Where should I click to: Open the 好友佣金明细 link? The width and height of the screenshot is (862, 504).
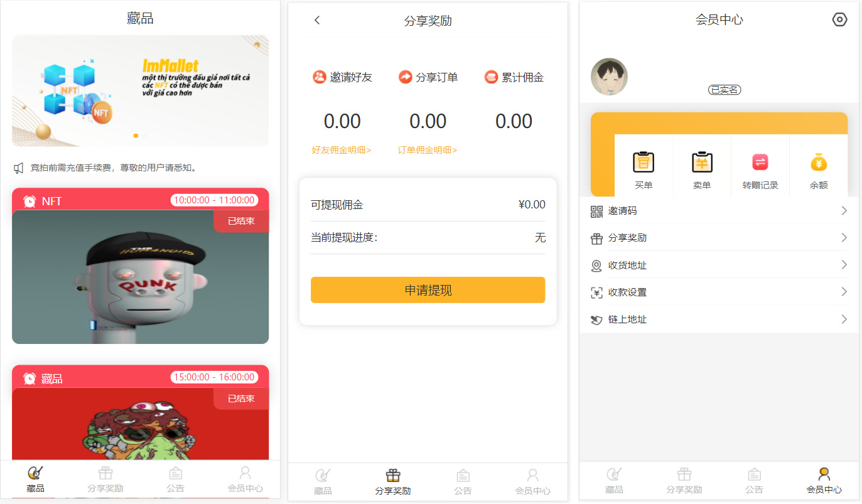[x=341, y=151]
